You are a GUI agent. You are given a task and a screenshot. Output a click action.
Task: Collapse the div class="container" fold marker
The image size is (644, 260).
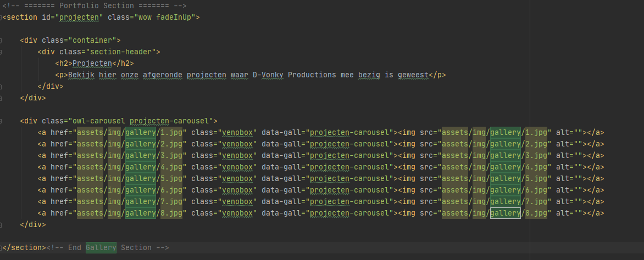click(2, 41)
